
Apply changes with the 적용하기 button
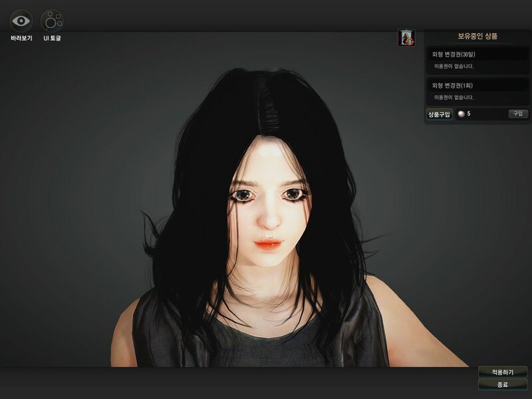click(x=503, y=372)
